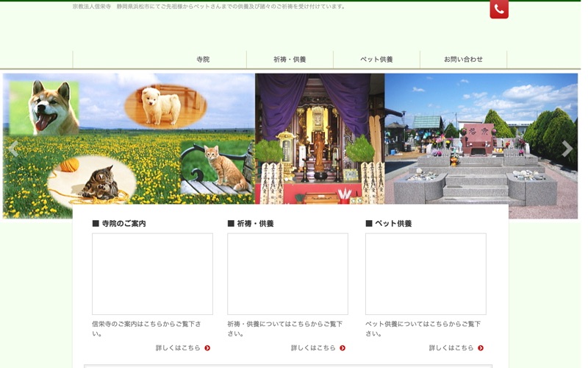Follow 詳しくはこちら link for ペット供養
Image resolution: width=588 pixels, height=368 pixels.
tap(451, 348)
